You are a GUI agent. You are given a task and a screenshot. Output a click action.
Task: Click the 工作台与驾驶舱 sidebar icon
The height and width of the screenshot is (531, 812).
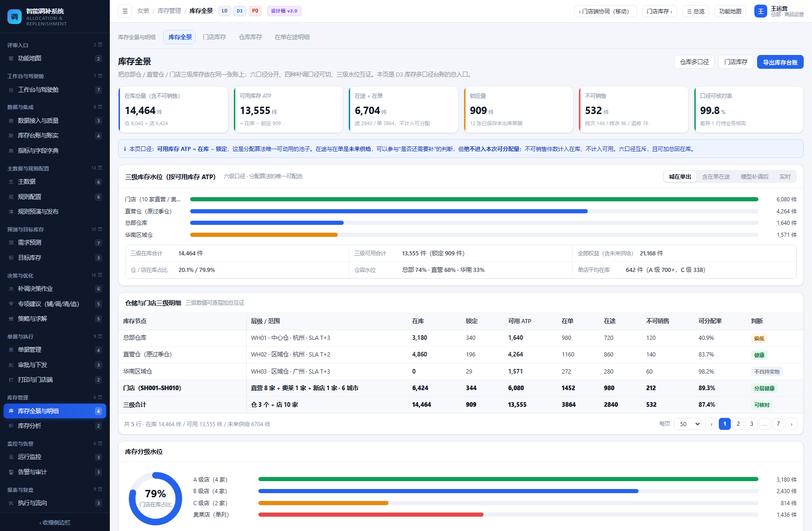pos(11,90)
